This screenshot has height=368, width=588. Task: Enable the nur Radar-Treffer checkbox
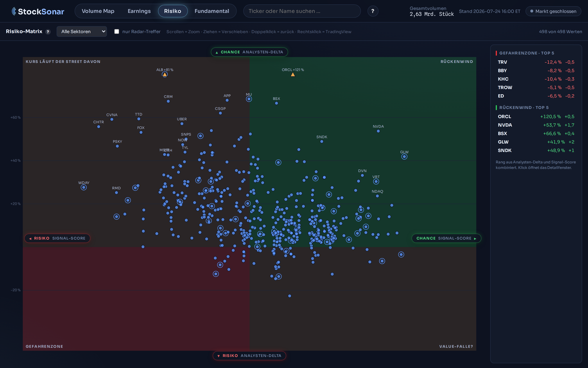[117, 31]
